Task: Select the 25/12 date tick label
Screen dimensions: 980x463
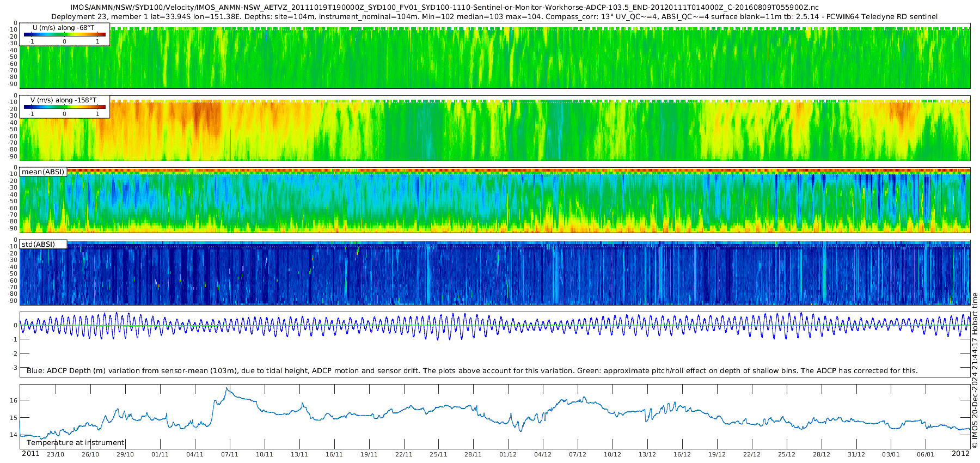Action: [x=786, y=454]
